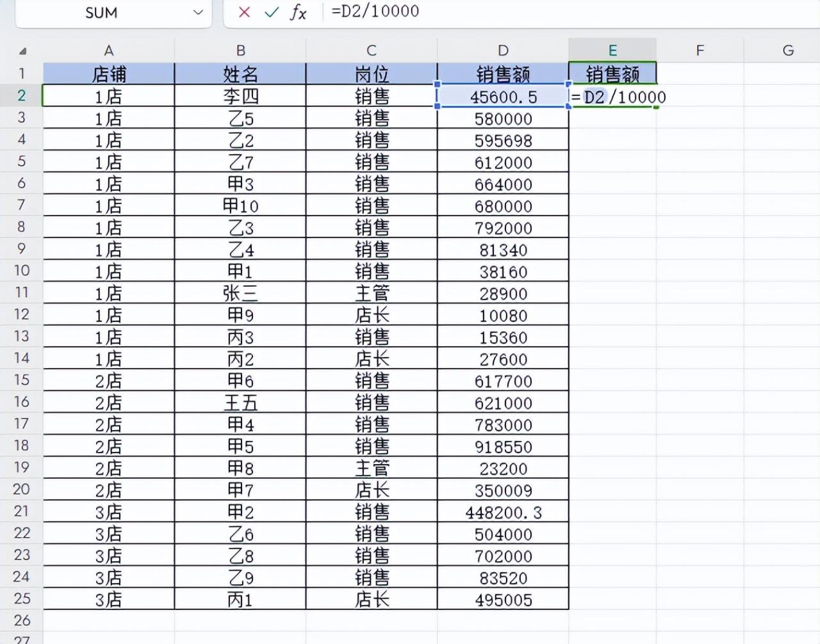This screenshot has width=820, height=644.
Task: Select the cell with 504000
Action: (503, 533)
